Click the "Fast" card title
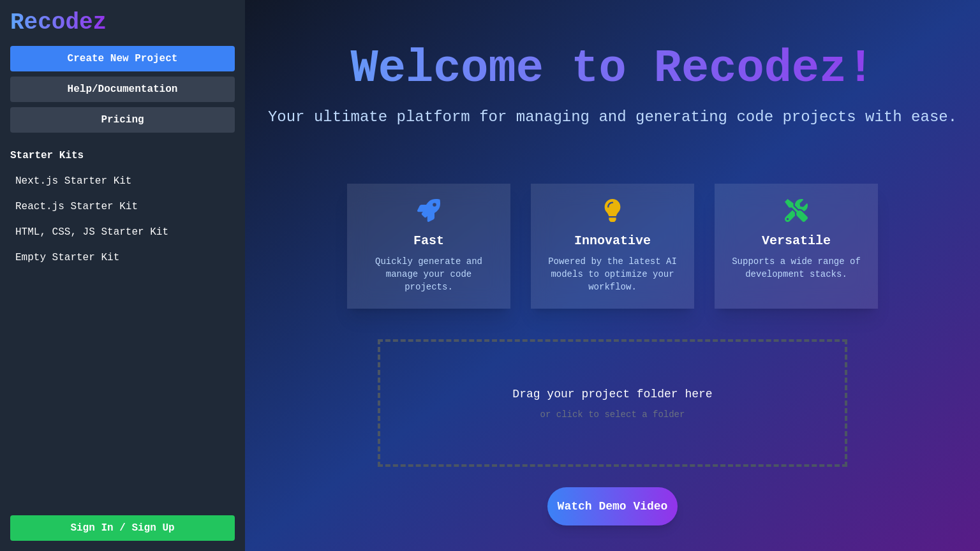 tap(429, 241)
